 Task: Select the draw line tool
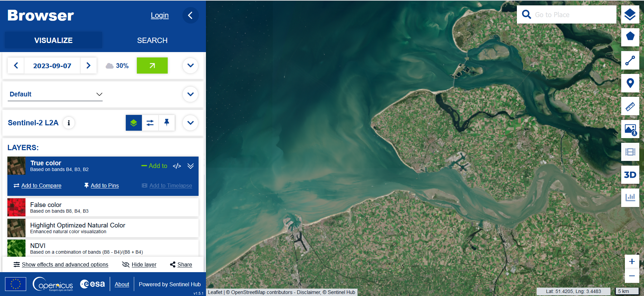(630, 60)
